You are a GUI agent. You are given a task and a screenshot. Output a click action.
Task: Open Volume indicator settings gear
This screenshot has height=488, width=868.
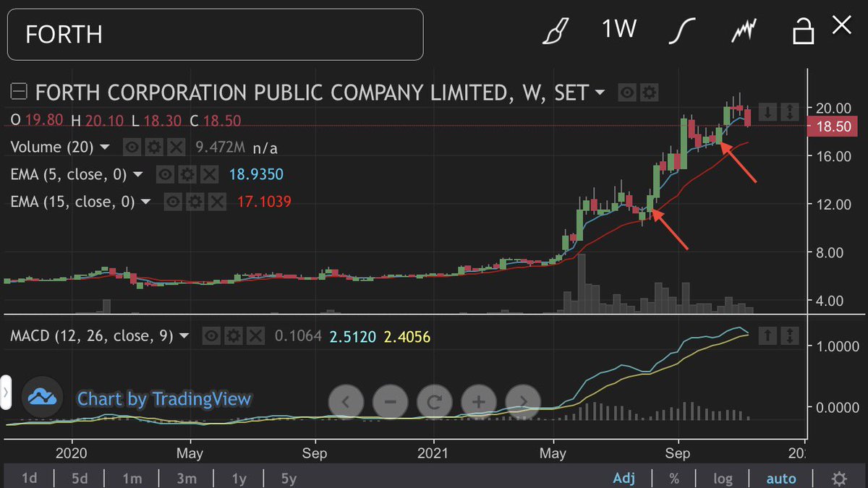[x=153, y=147]
